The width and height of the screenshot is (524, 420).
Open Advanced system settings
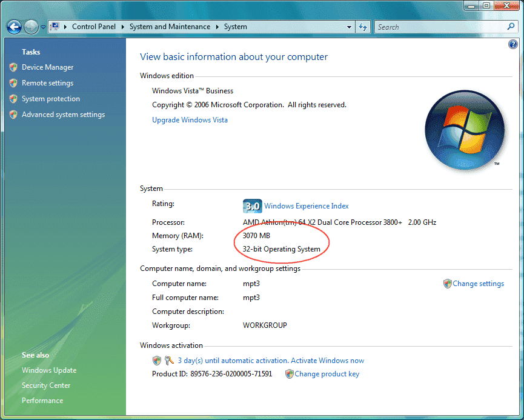coord(63,115)
